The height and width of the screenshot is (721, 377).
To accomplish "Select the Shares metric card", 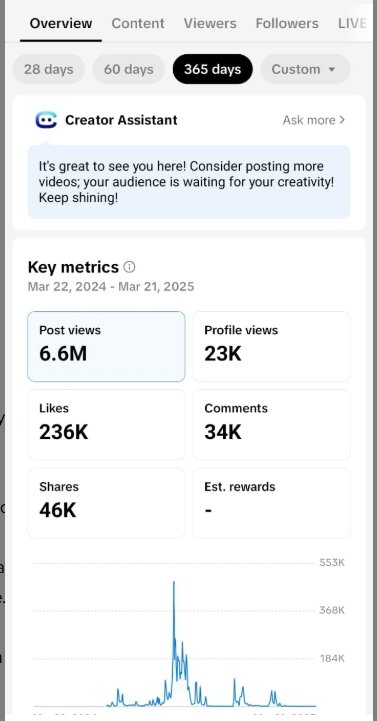I will click(106, 503).
